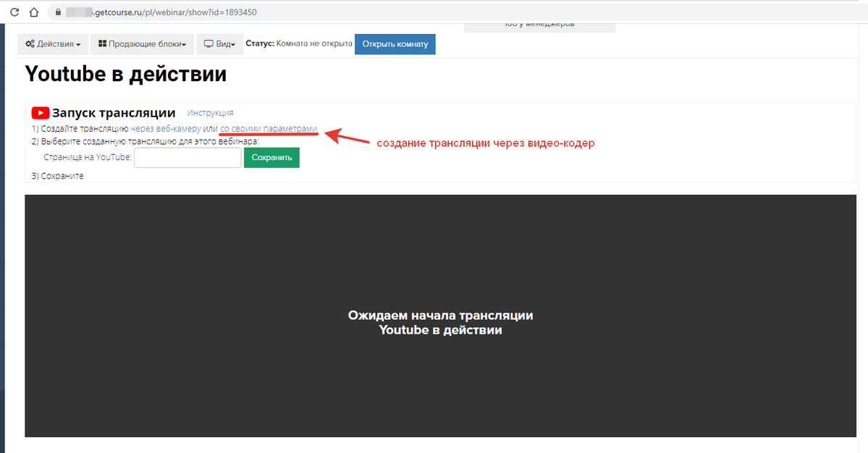Open the Действия dropdown menu
The width and height of the screenshot is (868, 453).
[x=53, y=44]
